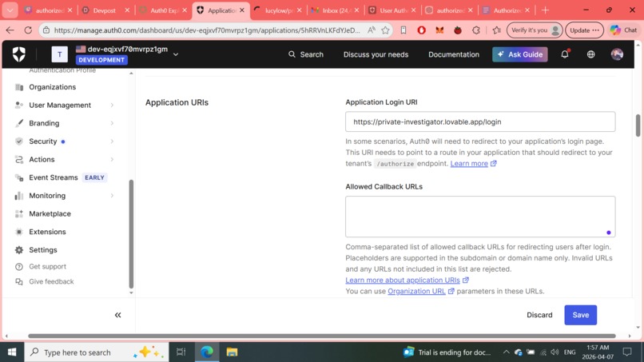
Task: Click horizontal scrollbar at page bottom
Action: click(x=321, y=336)
